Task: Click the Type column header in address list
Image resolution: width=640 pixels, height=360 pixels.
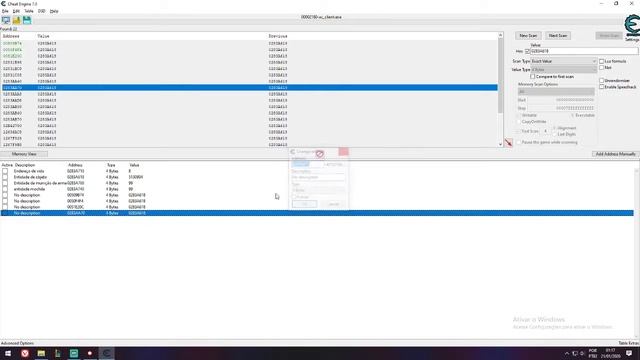Action: pos(111,165)
